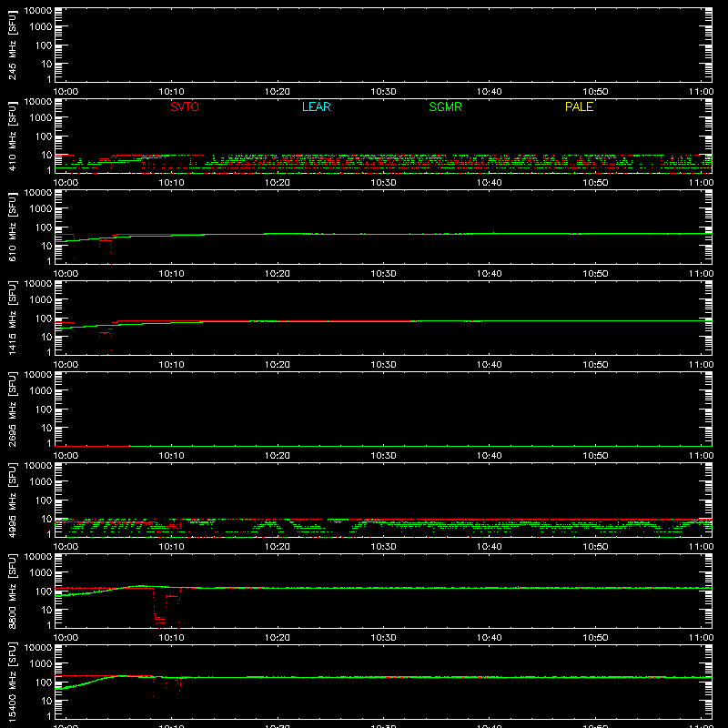Image resolution: width=728 pixels, height=728 pixels.
Task: Click 10:00 time label under 1415 MHz panel
Action: click(66, 365)
